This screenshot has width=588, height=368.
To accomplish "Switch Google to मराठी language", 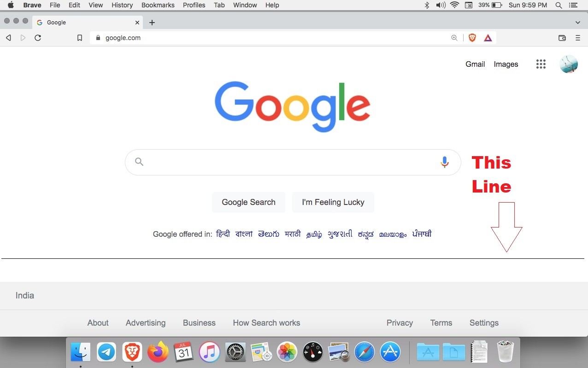I will [x=293, y=234].
